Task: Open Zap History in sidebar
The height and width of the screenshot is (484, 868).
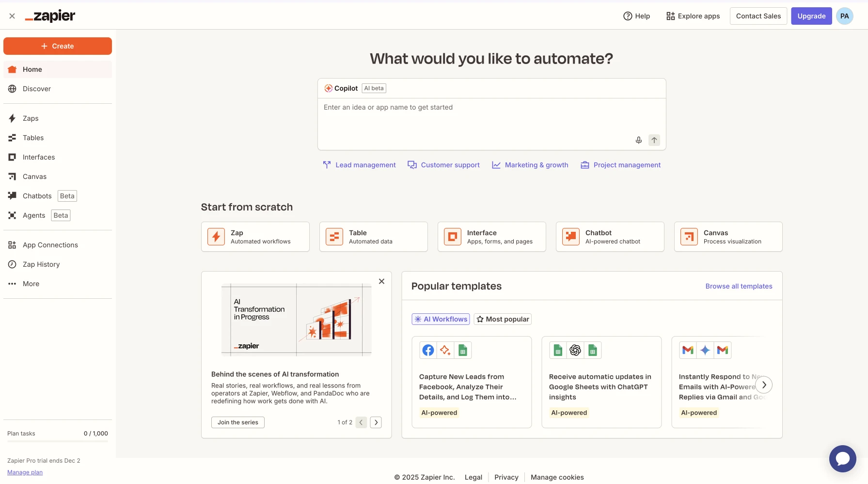Action: (x=41, y=264)
